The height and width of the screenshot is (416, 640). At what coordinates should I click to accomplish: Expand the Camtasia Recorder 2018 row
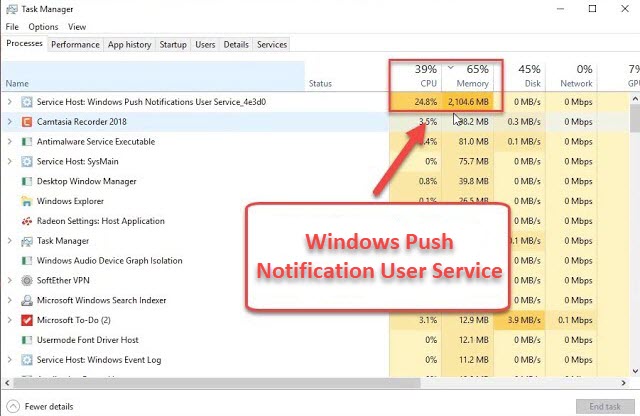10,122
